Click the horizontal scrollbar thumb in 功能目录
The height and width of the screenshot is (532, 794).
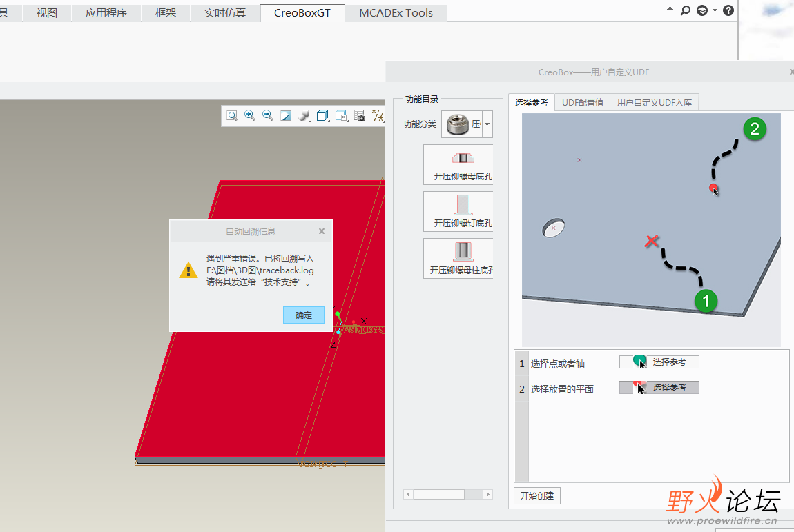tap(439, 495)
